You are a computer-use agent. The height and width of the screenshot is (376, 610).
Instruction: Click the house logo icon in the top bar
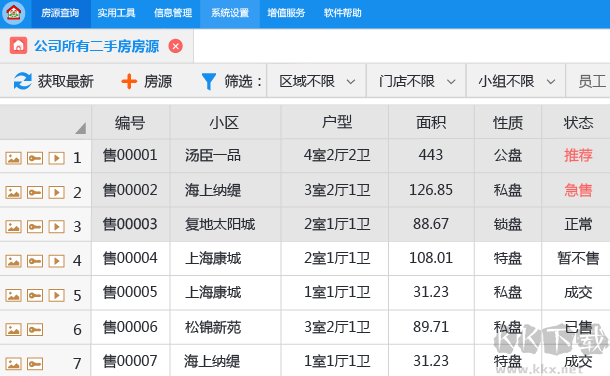14,12
